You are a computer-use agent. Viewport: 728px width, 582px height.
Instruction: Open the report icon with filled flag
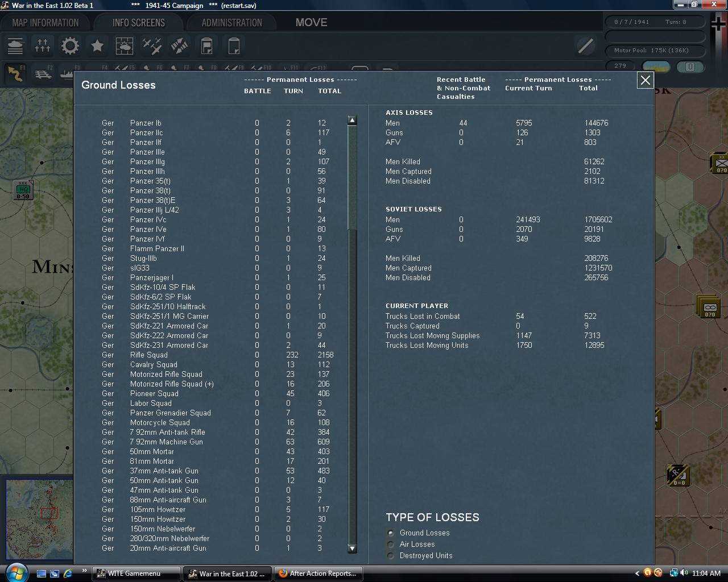[x=206, y=45]
